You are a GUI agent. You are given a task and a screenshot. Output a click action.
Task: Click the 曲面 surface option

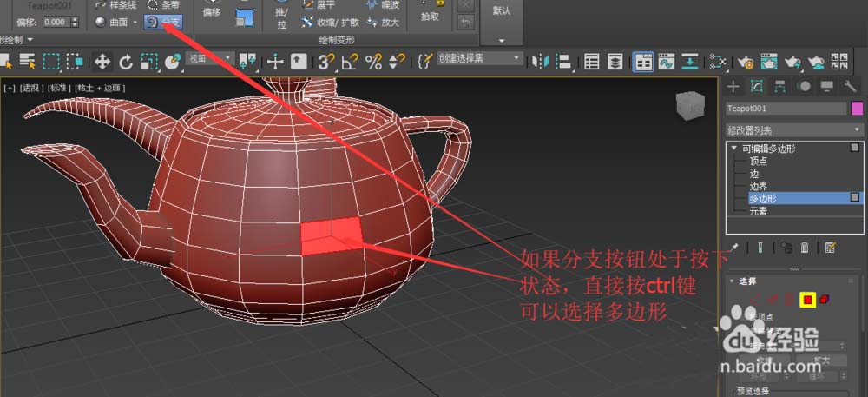pos(111,22)
